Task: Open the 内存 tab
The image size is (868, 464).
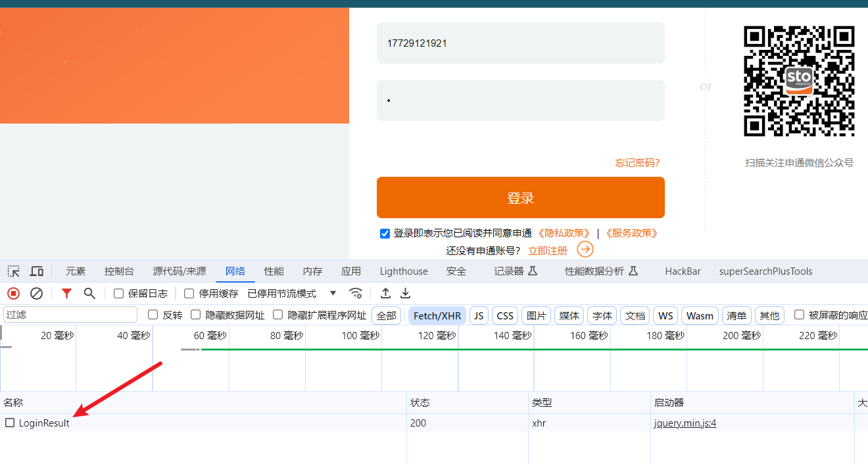Action: coord(312,271)
